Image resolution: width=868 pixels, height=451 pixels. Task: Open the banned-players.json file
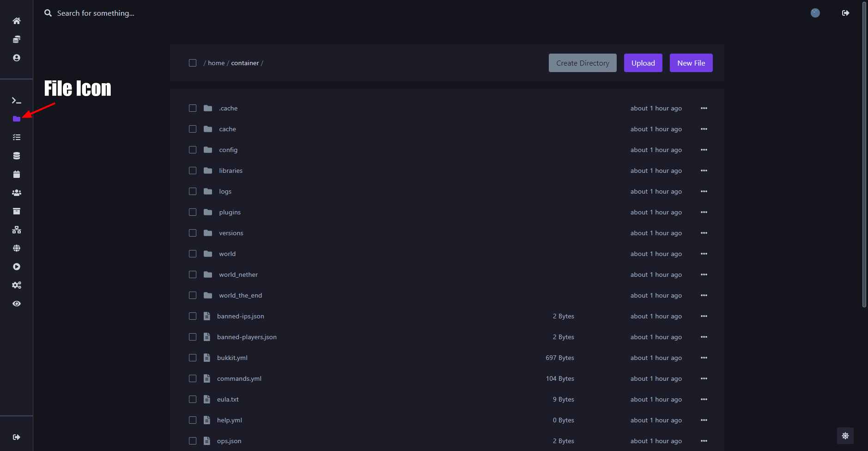tap(247, 337)
